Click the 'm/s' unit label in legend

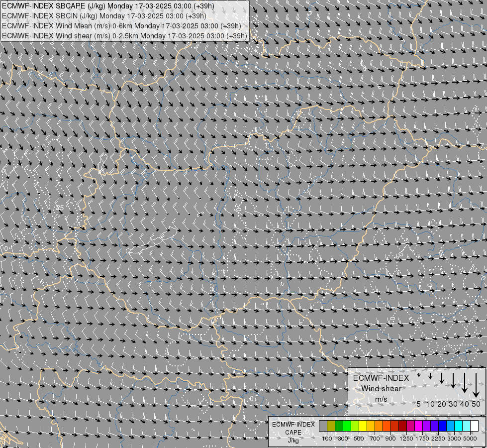[381, 399]
